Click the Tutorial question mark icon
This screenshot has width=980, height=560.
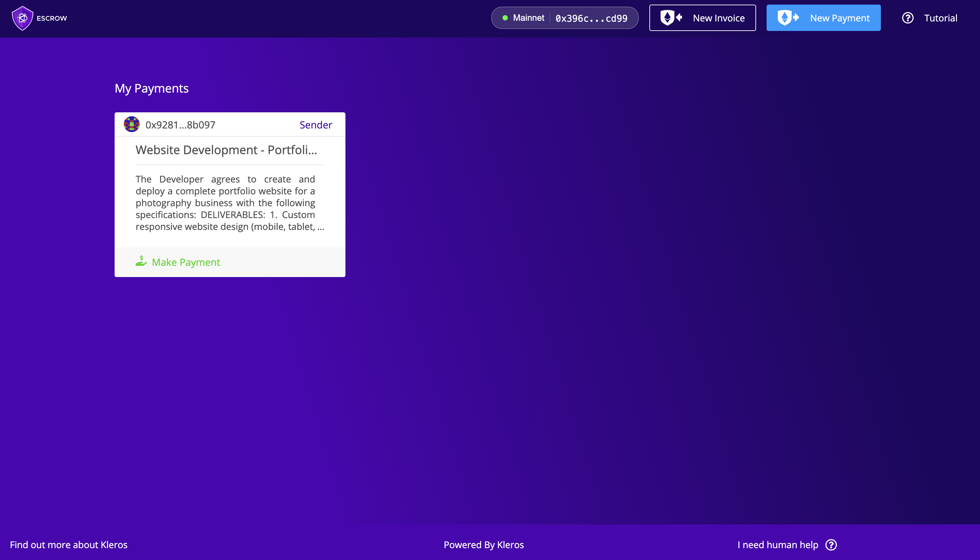tap(908, 18)
